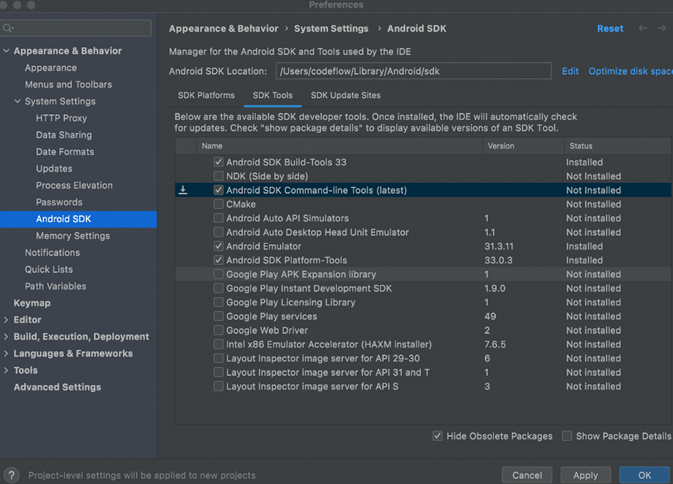
Task: Click the download icon beside Command-line Tools
Action: pos(183,190)
